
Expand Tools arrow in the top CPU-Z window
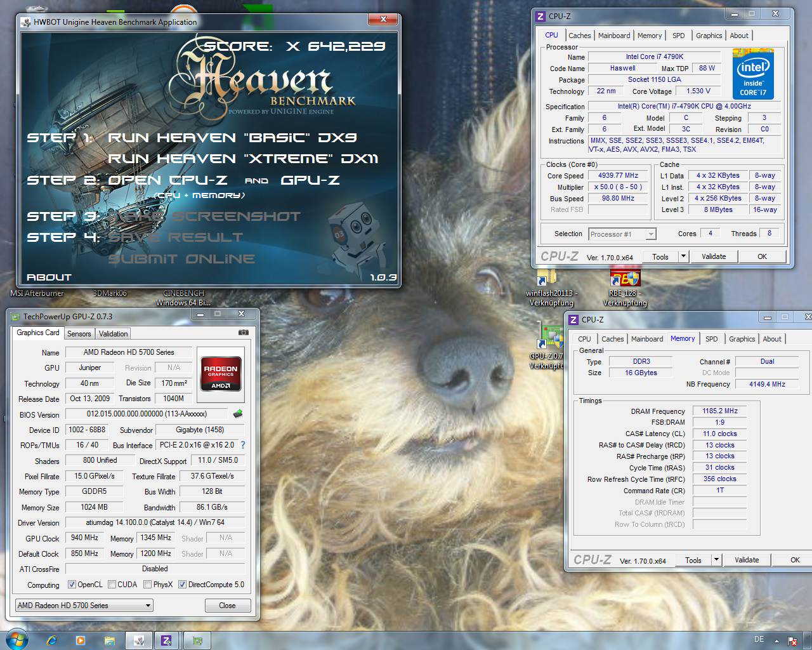coord(683,256)
